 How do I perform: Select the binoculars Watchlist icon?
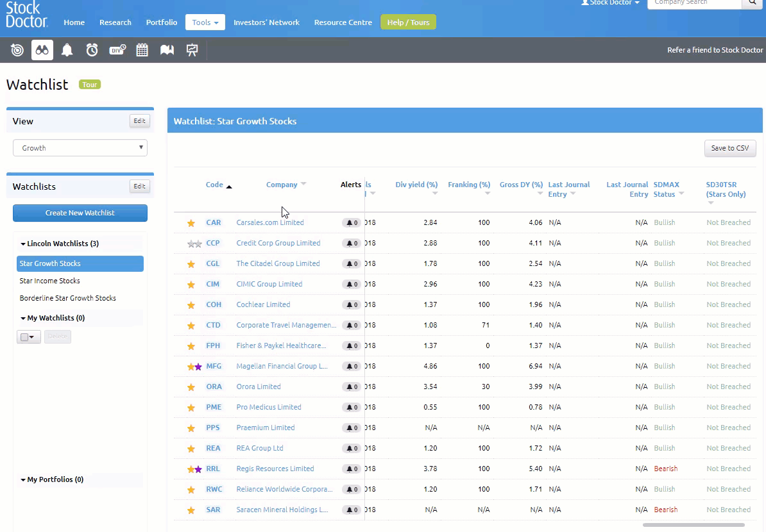click(42, 50)
